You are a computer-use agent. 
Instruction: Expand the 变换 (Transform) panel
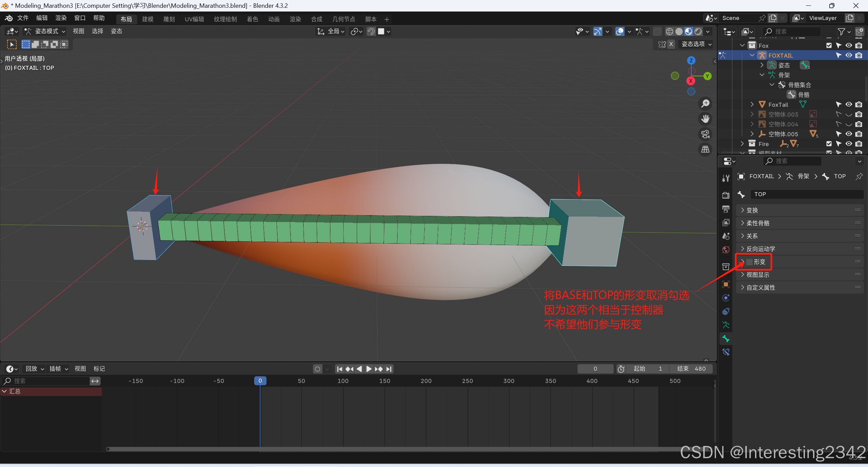click(752, 210)
